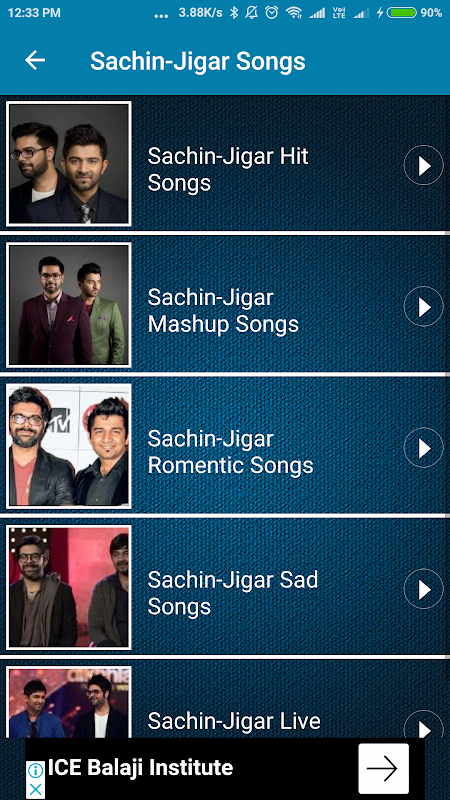Open the Hit Songs thumbnail image

point(68,164)
